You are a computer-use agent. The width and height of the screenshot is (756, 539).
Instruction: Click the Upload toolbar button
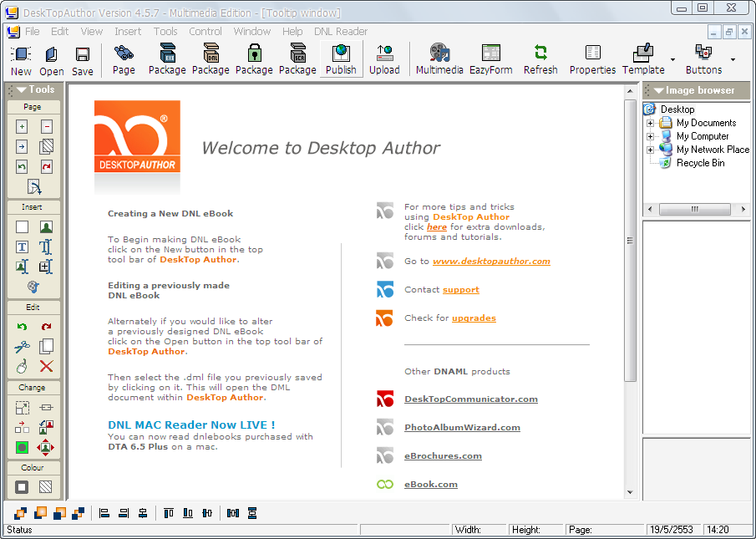[x=384, y=60]
